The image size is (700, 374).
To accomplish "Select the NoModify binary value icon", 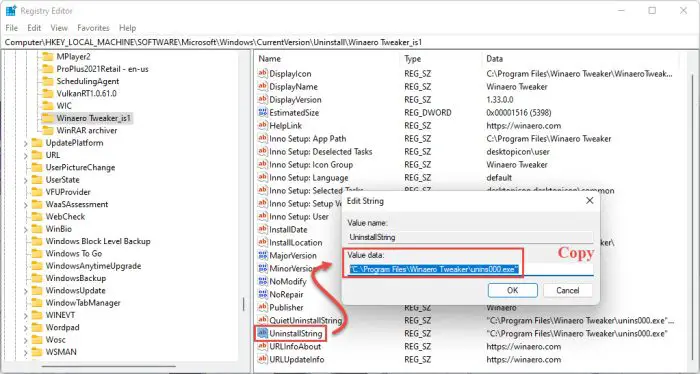I will click(x=262, y=282).
